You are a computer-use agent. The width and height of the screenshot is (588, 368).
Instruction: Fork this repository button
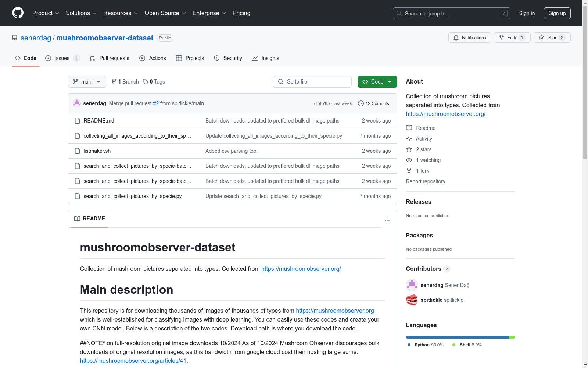point(512,38)
